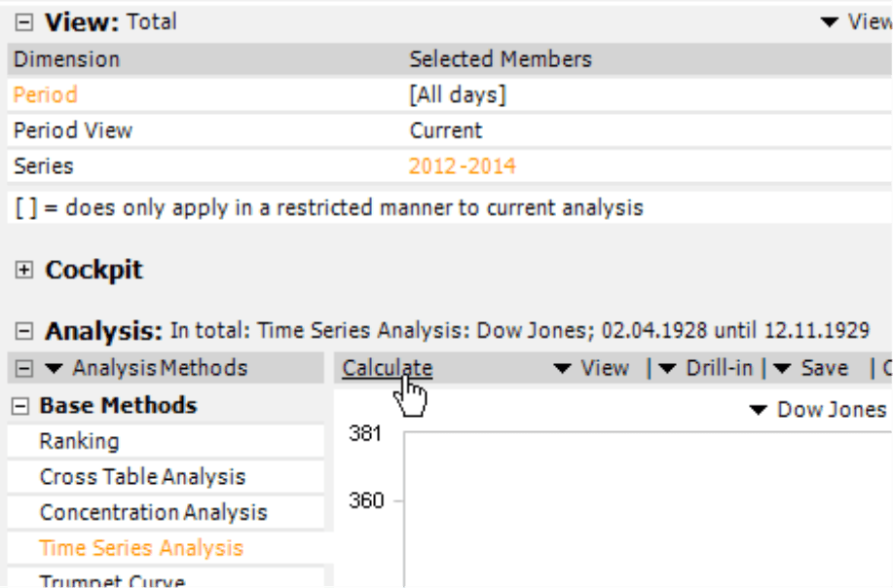Click the Period View row

(450, 130)
